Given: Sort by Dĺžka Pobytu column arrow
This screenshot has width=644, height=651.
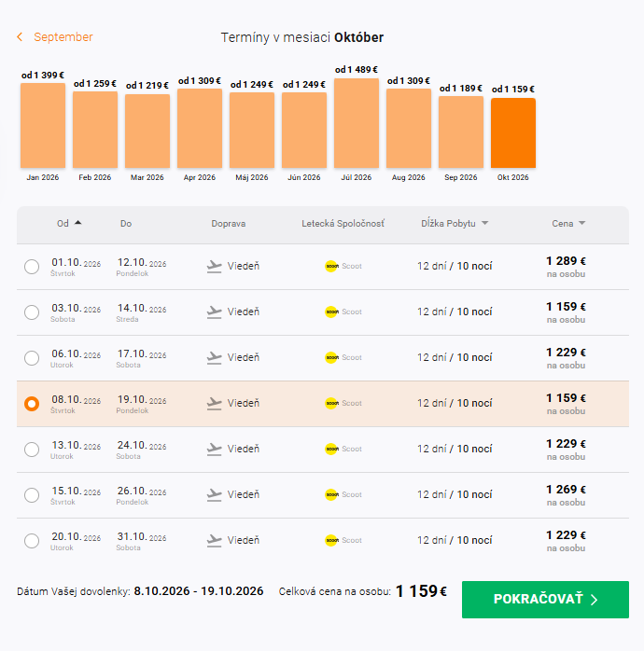Looking at the screenshot, I should coord(484,224).
